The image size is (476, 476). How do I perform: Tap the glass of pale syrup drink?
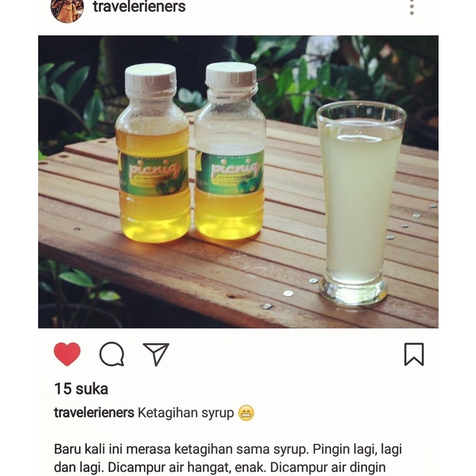click(360, 203)
